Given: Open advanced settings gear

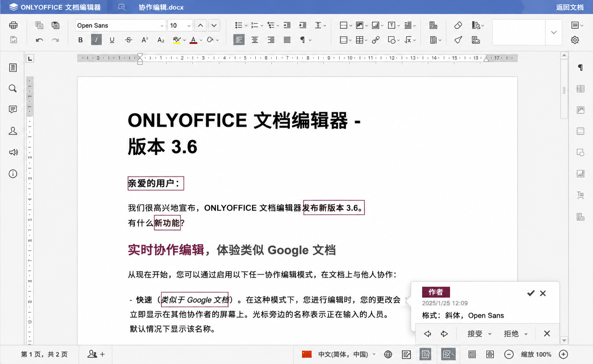Looking at the screenshot, I should click(575, 40).
